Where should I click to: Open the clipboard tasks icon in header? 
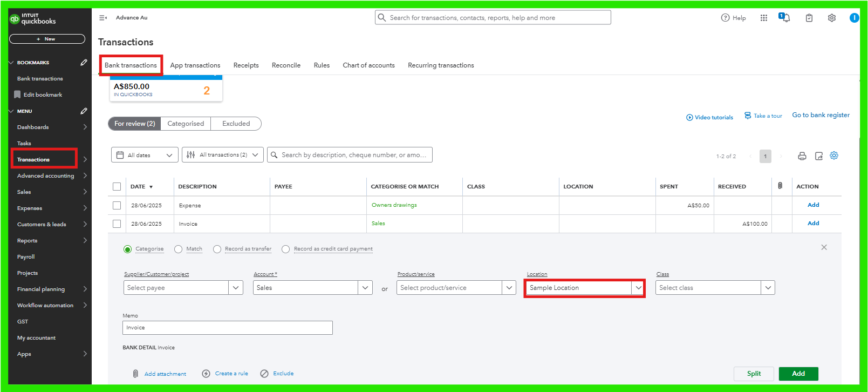click(x=809, y=18)
